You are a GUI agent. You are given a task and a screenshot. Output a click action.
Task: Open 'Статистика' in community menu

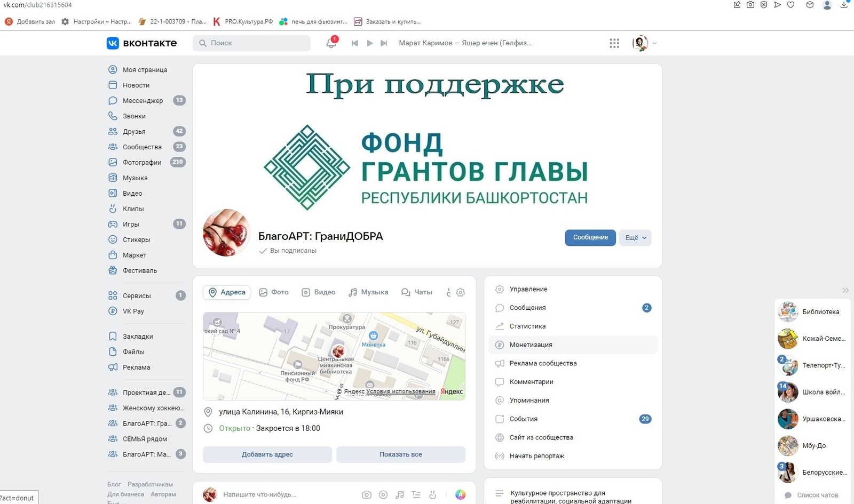coord(527,326)
